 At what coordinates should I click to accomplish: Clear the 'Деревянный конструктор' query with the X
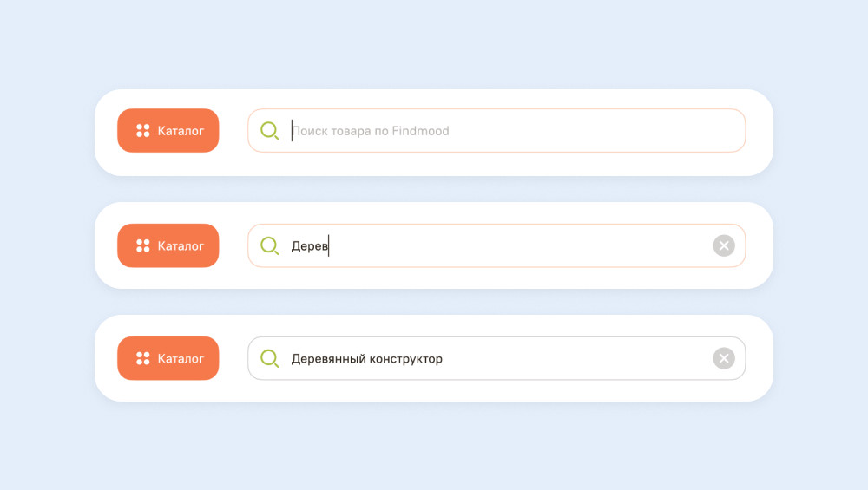point(724,358)
